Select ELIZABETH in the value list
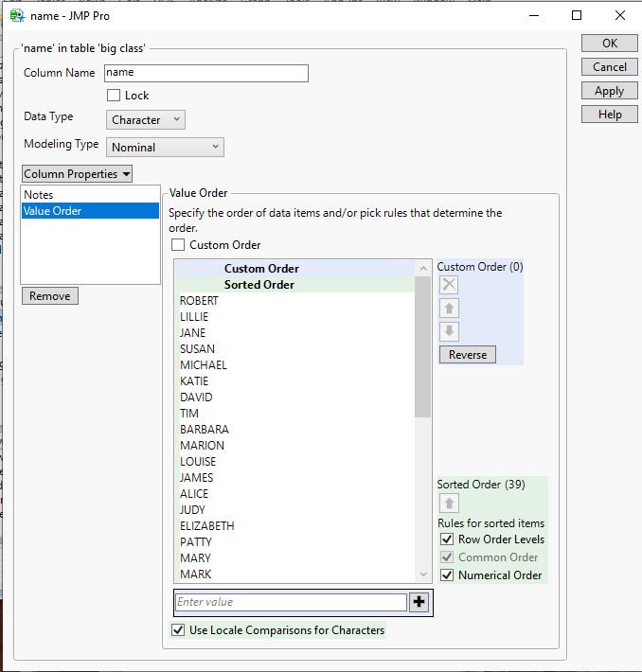 pyautogui.click(x=295, y=526)
